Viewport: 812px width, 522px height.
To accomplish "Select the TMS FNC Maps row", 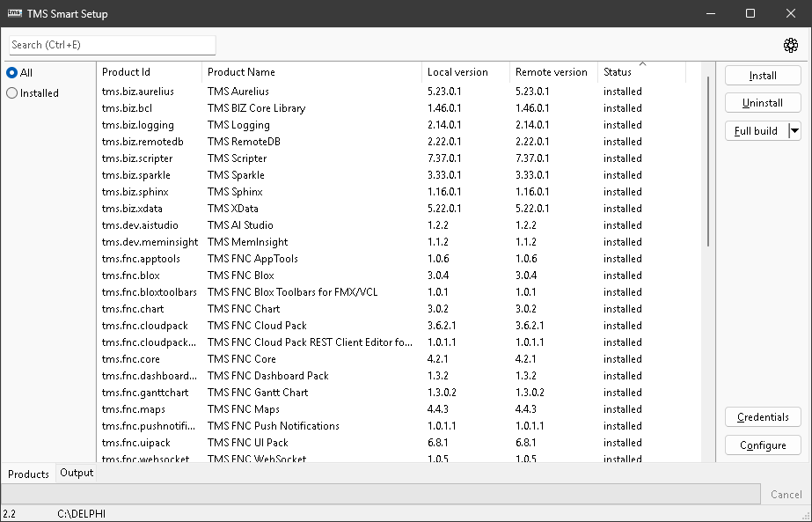I will [x=244, y=409].
